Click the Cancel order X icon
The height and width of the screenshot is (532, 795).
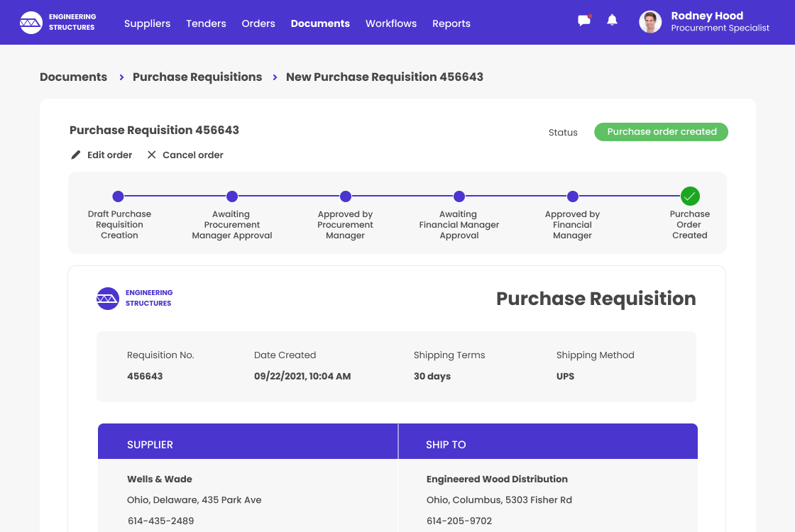(x=150, y=154)
